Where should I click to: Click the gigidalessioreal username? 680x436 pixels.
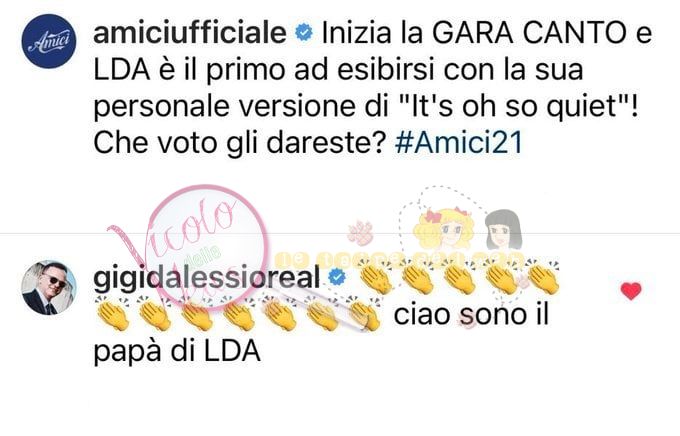point(206,278)
